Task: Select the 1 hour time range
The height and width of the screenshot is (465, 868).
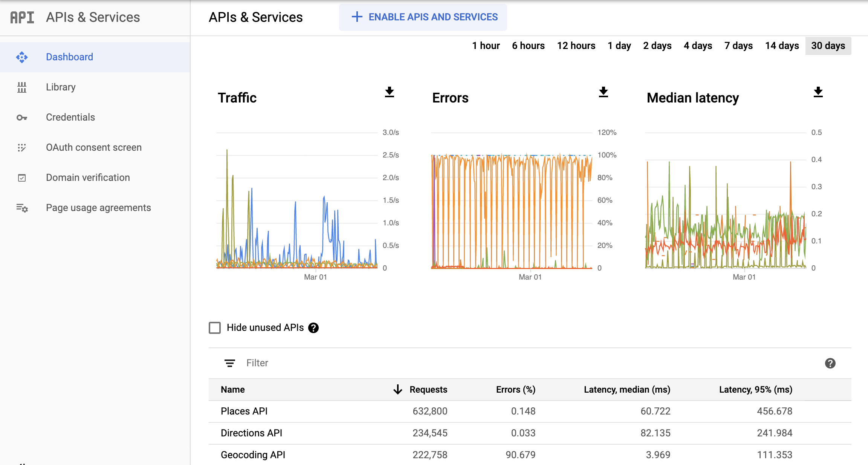Action: [484, 45]
